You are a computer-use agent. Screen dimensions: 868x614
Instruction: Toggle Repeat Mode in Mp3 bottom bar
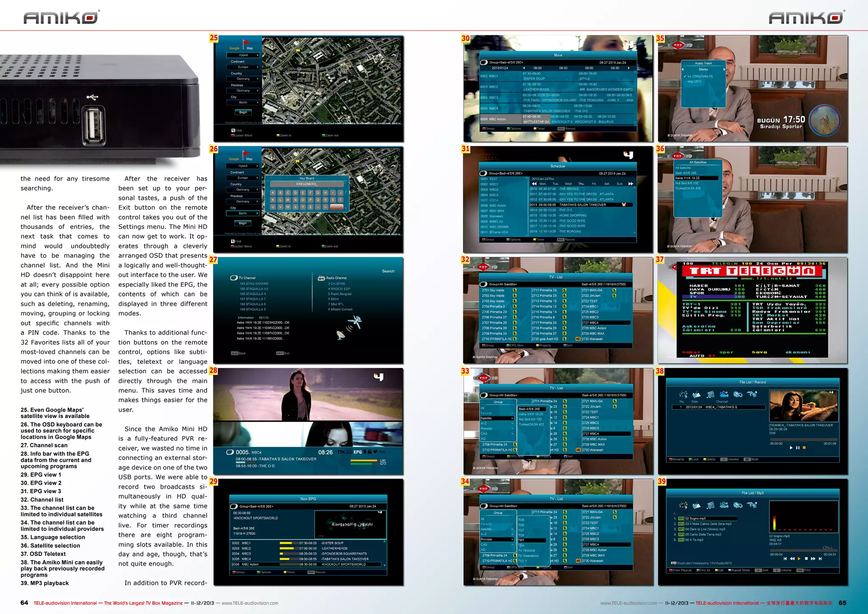pyautogui.click(x=739, y=570)
